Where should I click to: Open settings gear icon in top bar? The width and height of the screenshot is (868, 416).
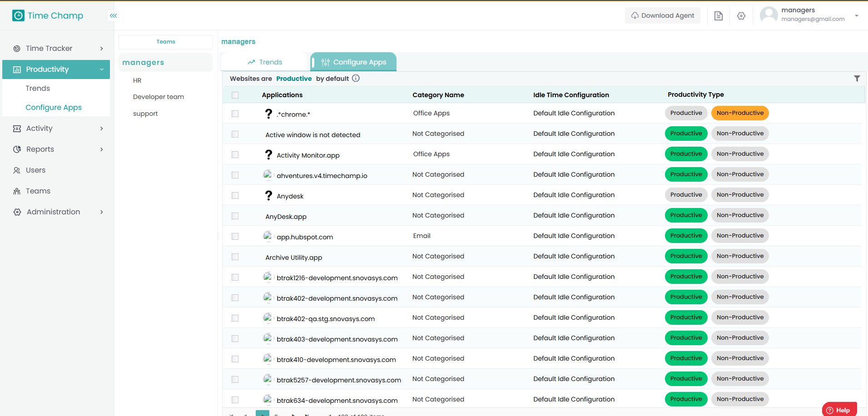click(741, 16)
